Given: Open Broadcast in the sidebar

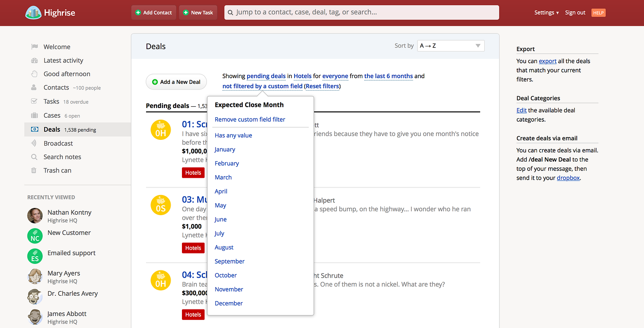Looking at the screenshot, I should 58,143.
